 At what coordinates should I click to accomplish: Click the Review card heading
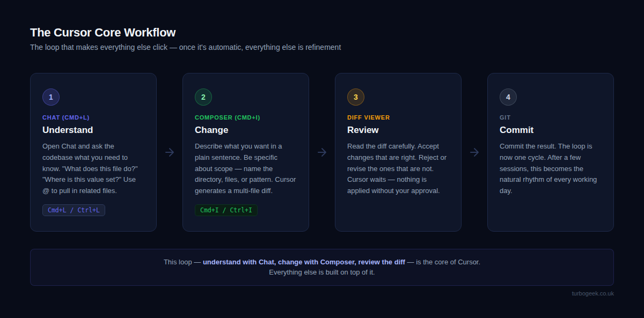[363, 130]
